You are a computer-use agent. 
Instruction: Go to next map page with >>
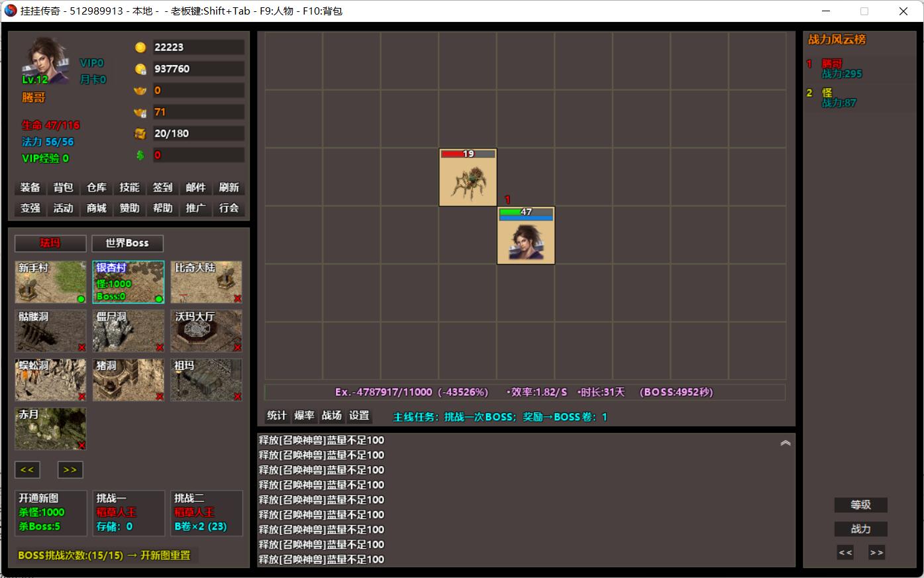click(70, 470)
